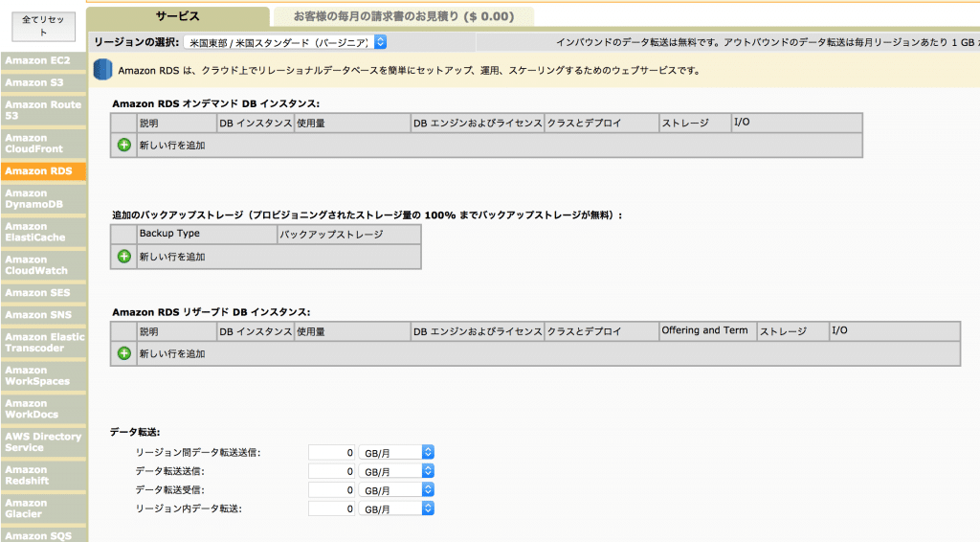This screenshot has width=980, height=542.
Task: Open the region selection dropdown
Action: (x=285, y=42)
